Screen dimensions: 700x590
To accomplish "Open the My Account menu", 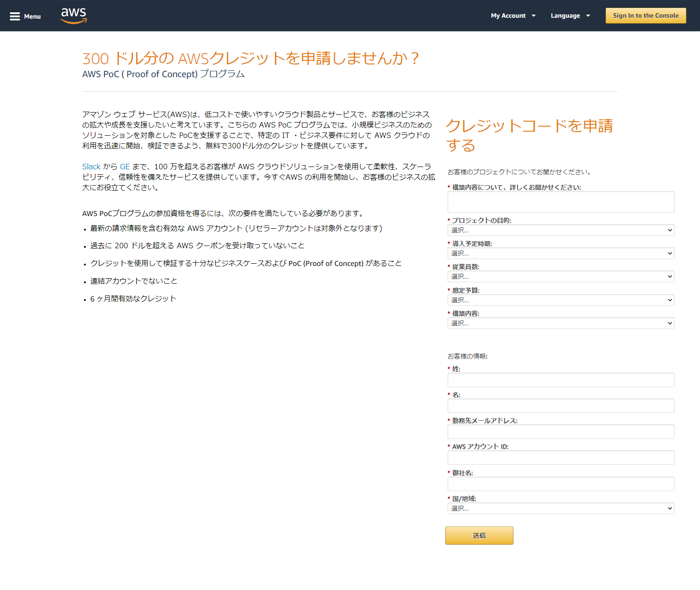I will click(513, 15).
